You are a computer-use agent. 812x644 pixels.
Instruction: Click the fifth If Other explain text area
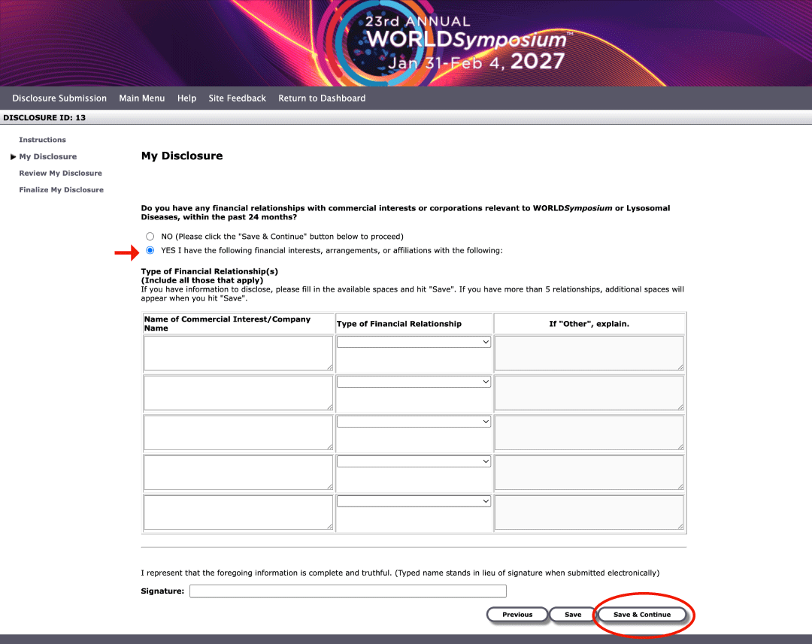589,512
